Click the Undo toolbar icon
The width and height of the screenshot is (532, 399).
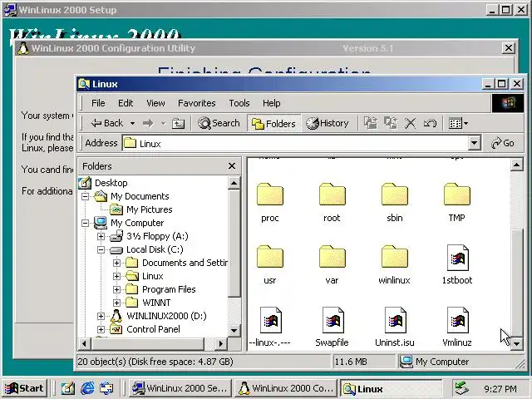430,123
